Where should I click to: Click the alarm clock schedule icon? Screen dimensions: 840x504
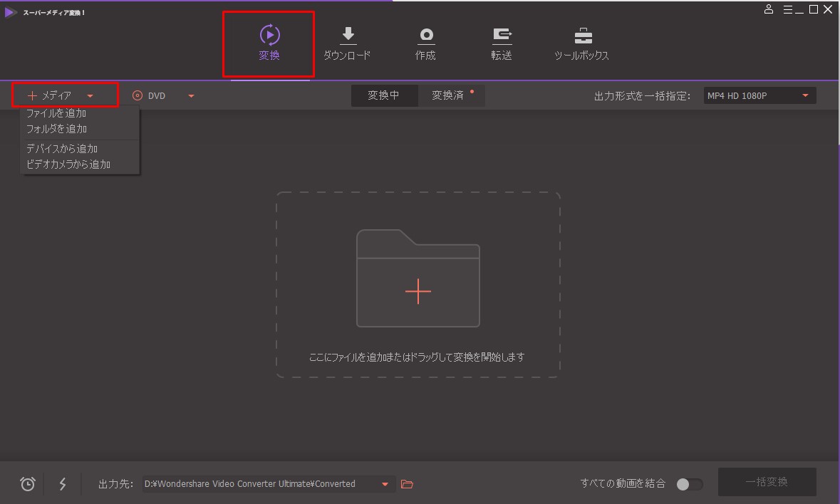[28, 484]
